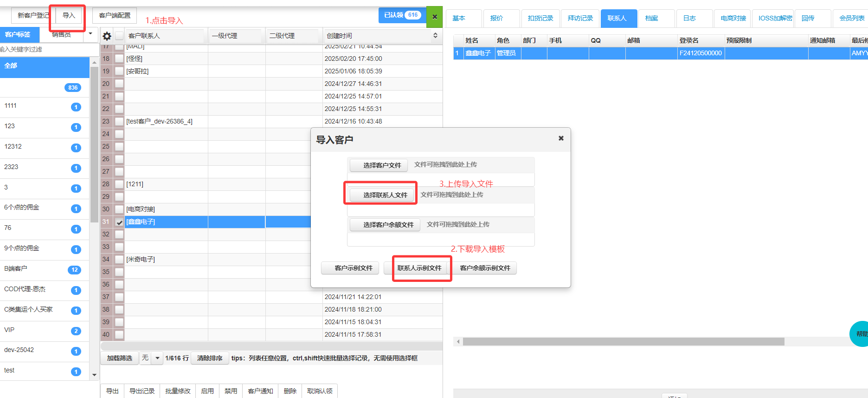The image size is (868, 398).
Task: Close the 导入客户 dialog with X icon
Action: click(561, 138)
